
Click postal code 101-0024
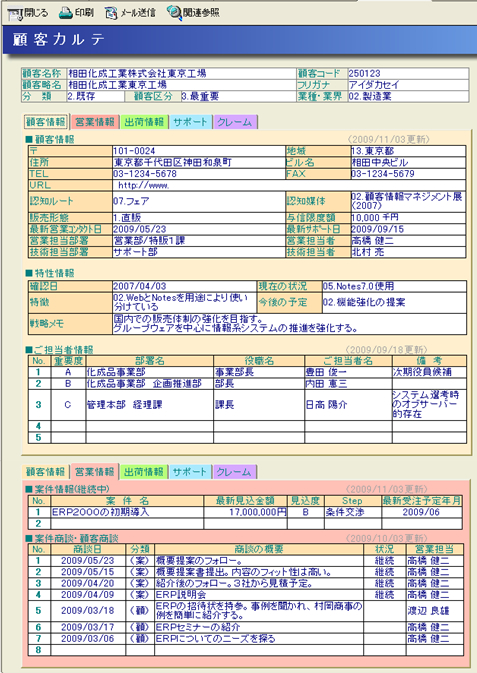coord(134,151)
